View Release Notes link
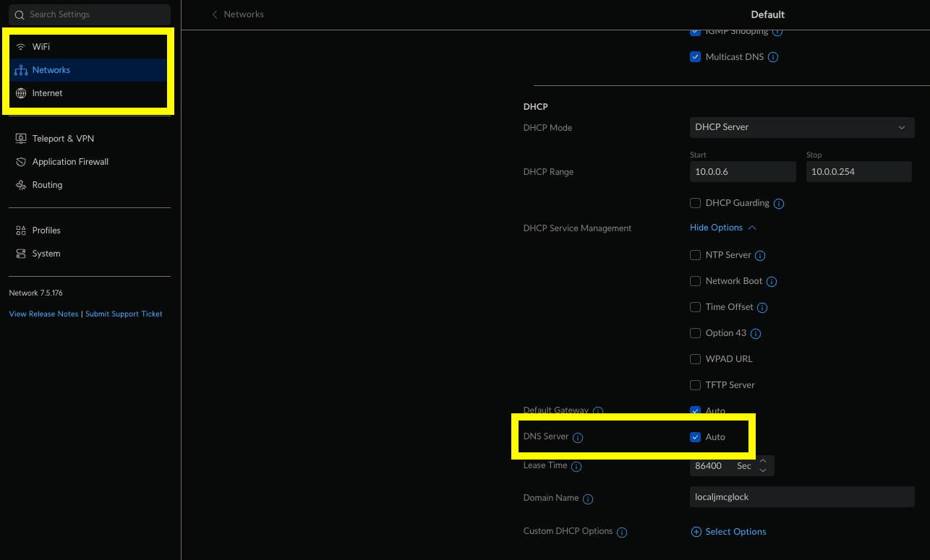930x560 pixels. point(43,314)
